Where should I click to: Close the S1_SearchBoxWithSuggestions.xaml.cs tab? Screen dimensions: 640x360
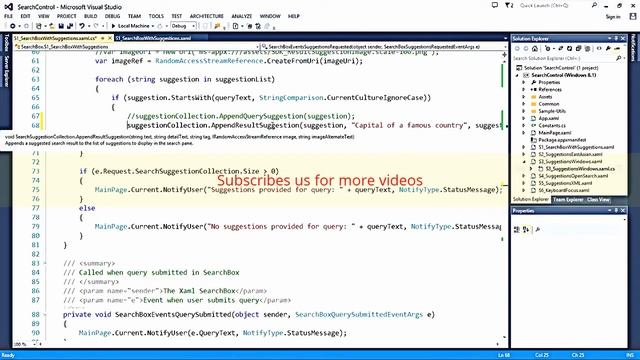(109, 38)
